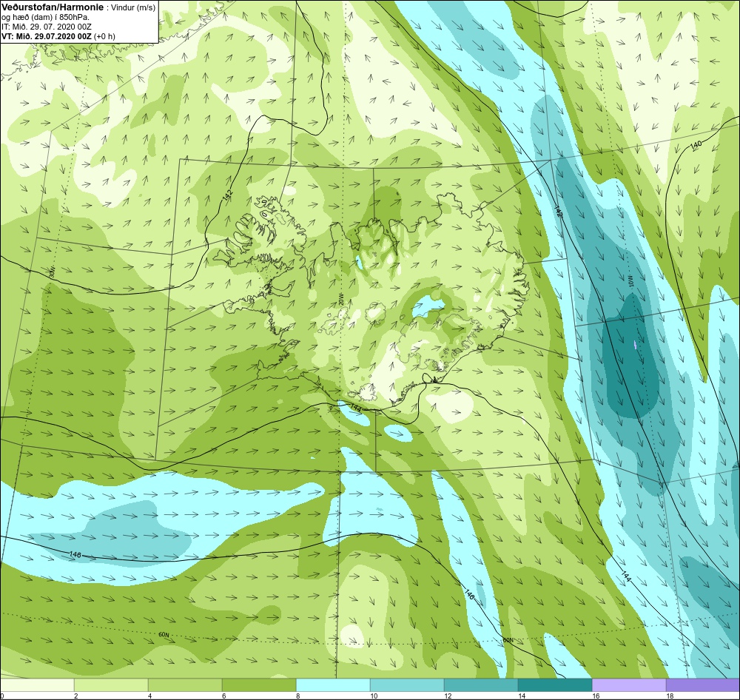
Task: Click the '146' contour label in the southwest cyan band
Action: click(75, 554)
